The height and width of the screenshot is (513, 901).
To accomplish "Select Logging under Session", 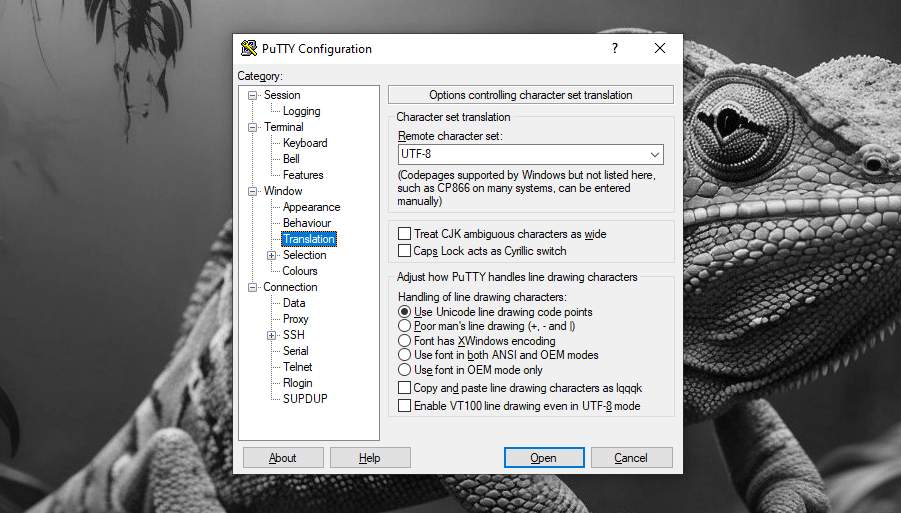I will pos(301,111).
